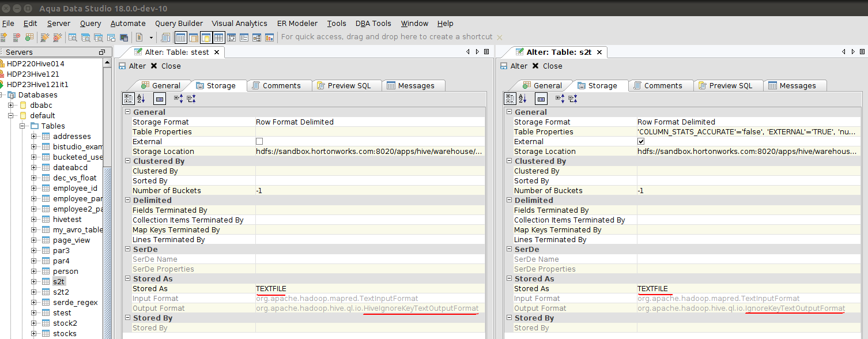Toggle categorized view in stest property grid
The width and height of the screenshot is (868, 339).
(x=129, y=99)
